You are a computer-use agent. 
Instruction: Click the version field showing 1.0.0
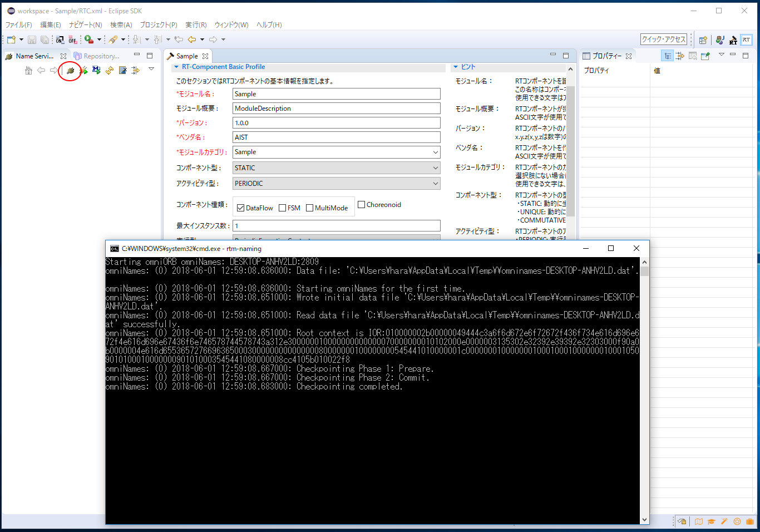click(336, 123)
